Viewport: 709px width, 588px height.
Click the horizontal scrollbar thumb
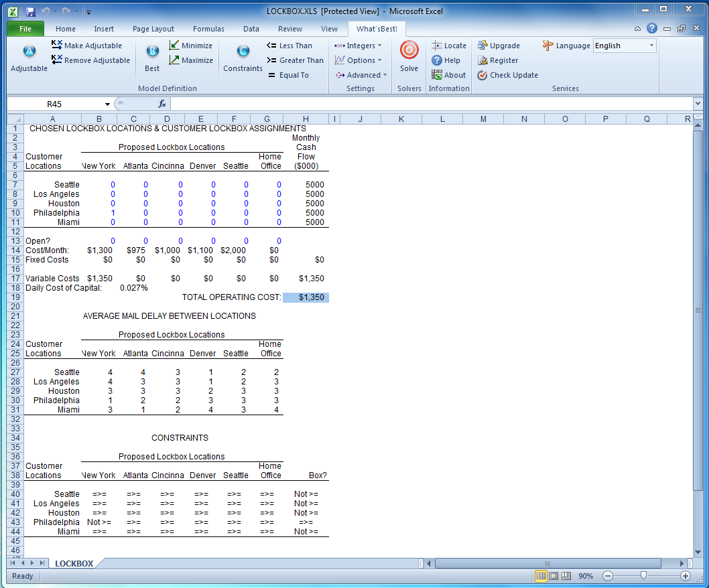tap(547, 563)
